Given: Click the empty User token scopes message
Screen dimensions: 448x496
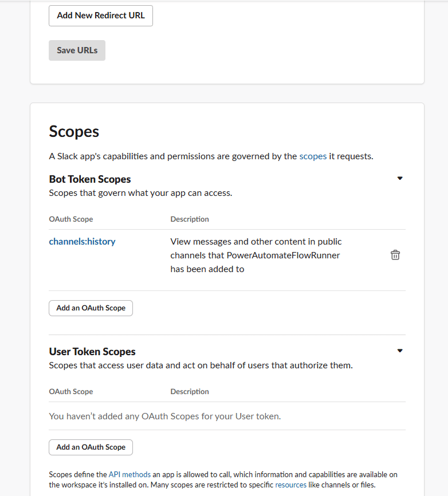Looking at the screenshot, I should coord(165,416).
